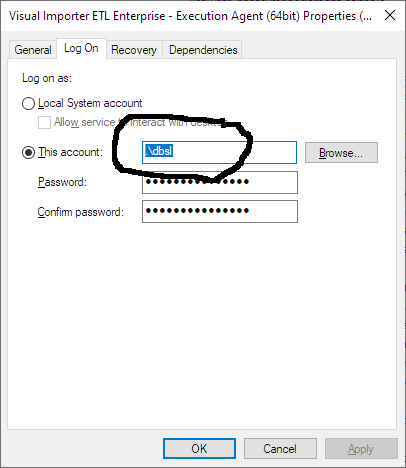This screenshot has width=406, height=468.
Task: Focus the Password input field
Action: point(220,182)
